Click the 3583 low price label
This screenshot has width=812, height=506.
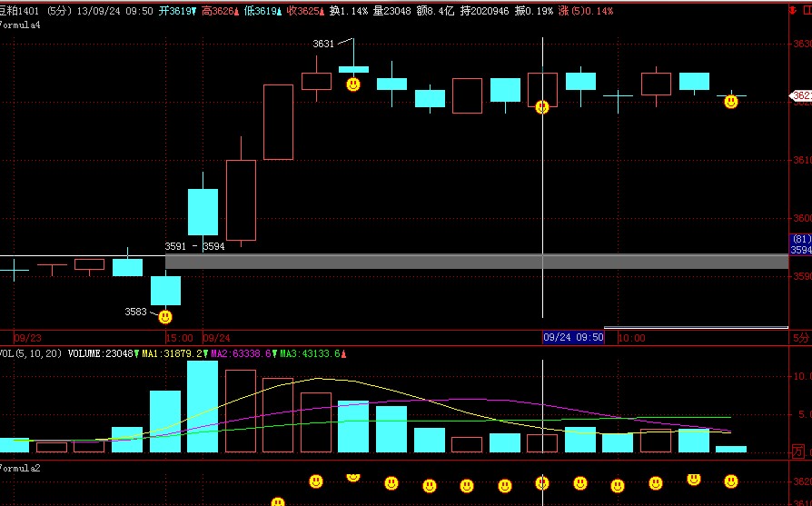(135, 312)
